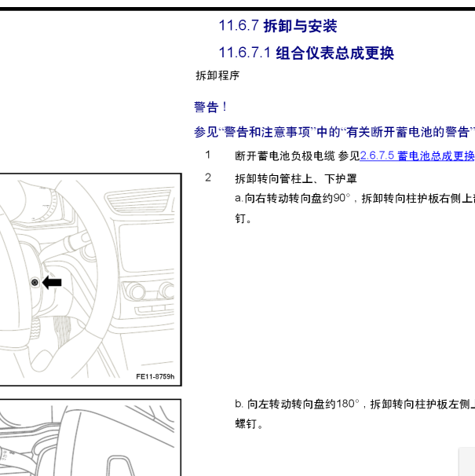
Task: Click the blue warning sentence starting 参见“警告和注意事项”
Action: 334,132
